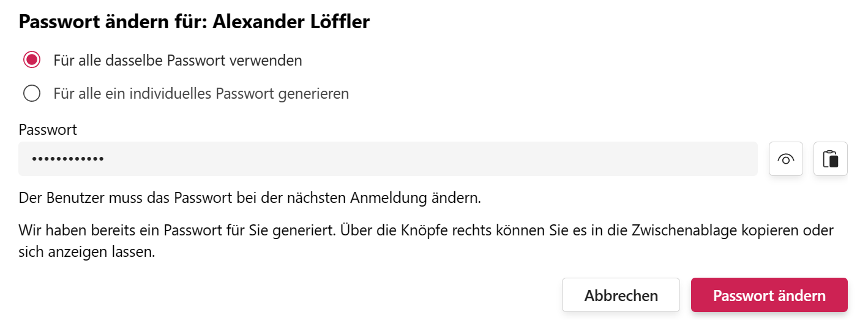Image resolution: width=868 pixels, height=320 pixels.
Task: Click the 'Passwort' field label
Action: pyautogui.click(x=48, y=129)
